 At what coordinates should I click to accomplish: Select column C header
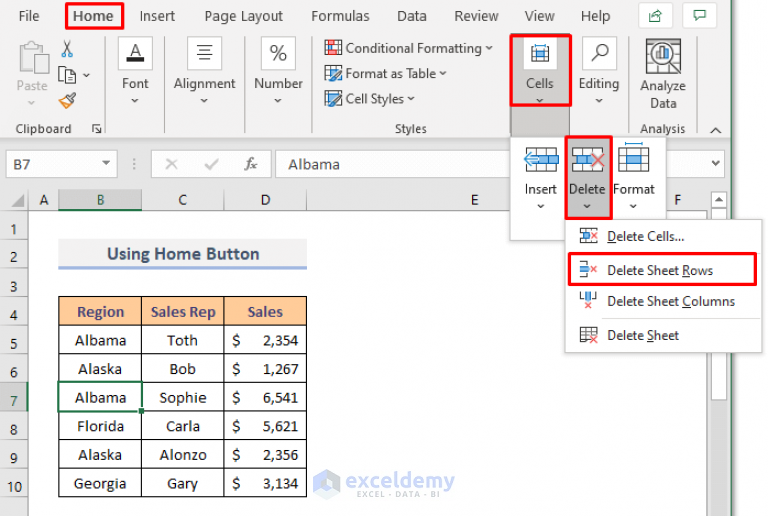tap(183, 200)
